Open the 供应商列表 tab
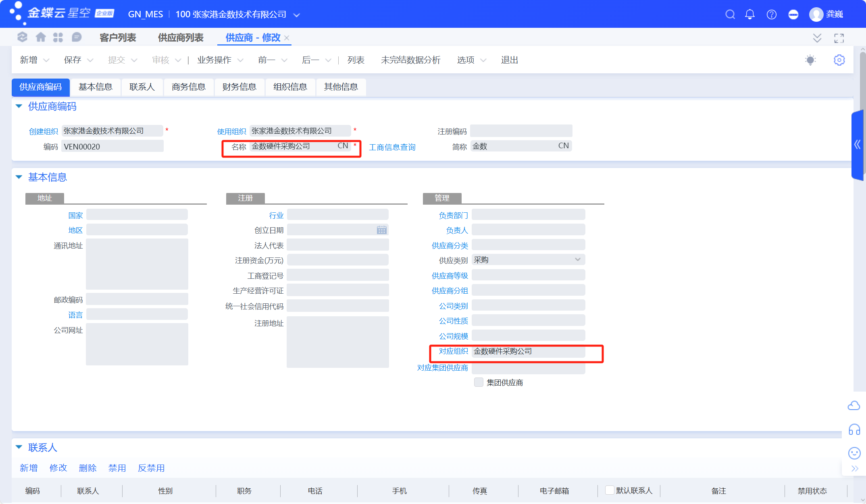866x504 pixels. click(x=180, y=37)
